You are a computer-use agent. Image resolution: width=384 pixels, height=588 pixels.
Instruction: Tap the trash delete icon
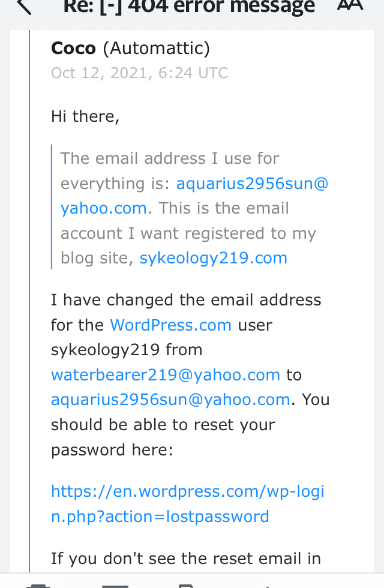[x=38, y=585]
